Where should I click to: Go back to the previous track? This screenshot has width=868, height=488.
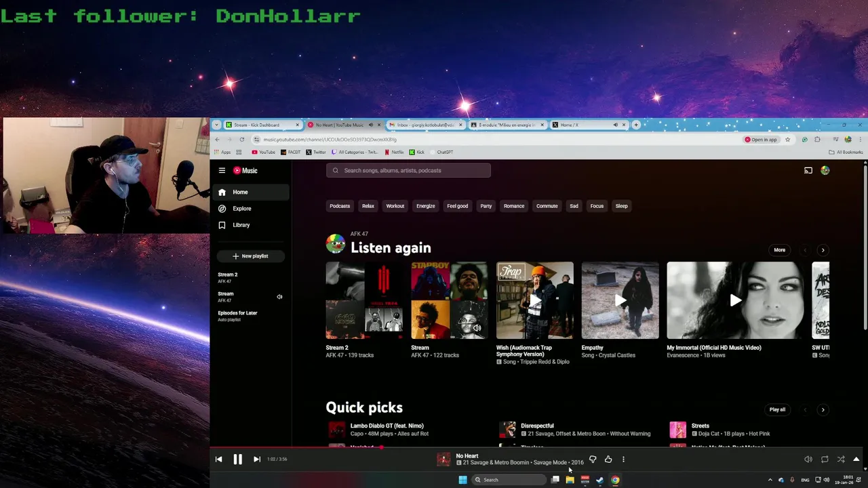(218, 460)
